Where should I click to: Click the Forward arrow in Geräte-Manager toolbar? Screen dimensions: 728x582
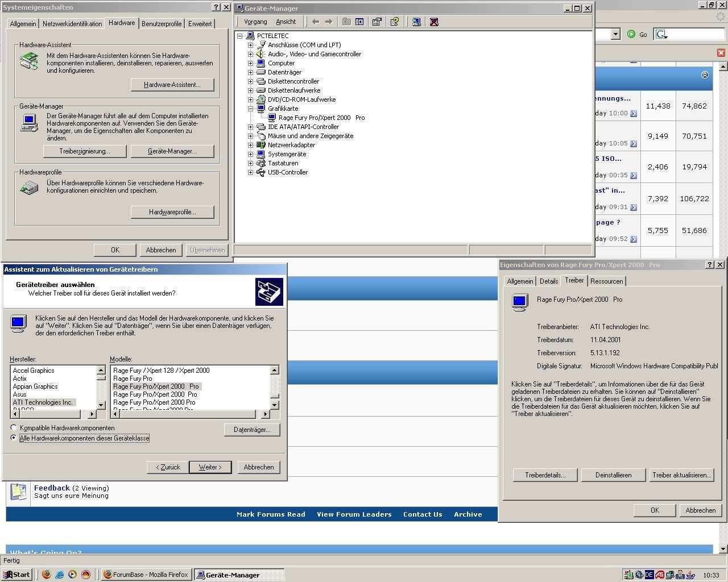328,22
